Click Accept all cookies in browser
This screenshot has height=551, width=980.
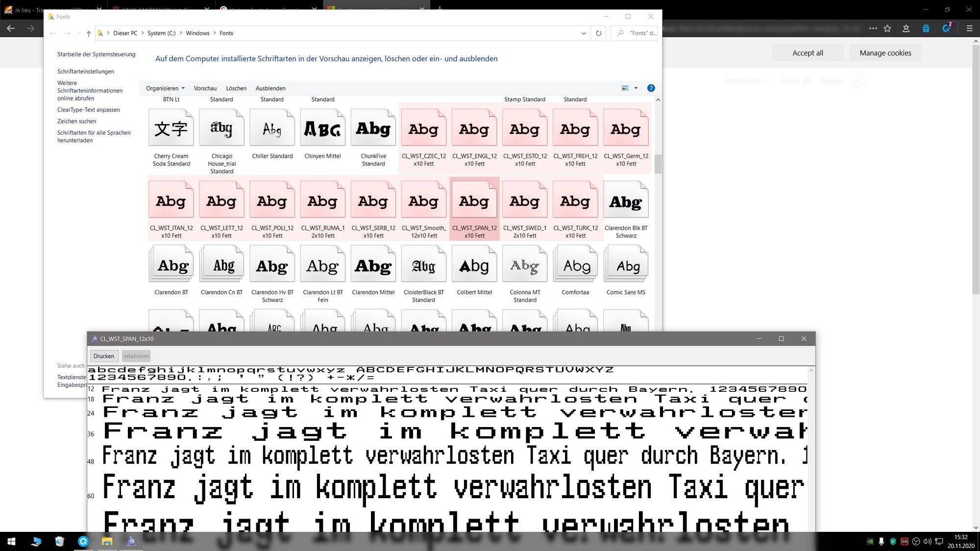(x=808, y=53)
